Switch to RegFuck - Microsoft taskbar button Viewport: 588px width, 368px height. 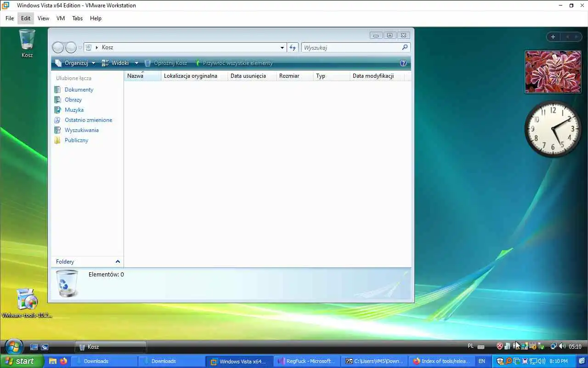click(307, 361)
